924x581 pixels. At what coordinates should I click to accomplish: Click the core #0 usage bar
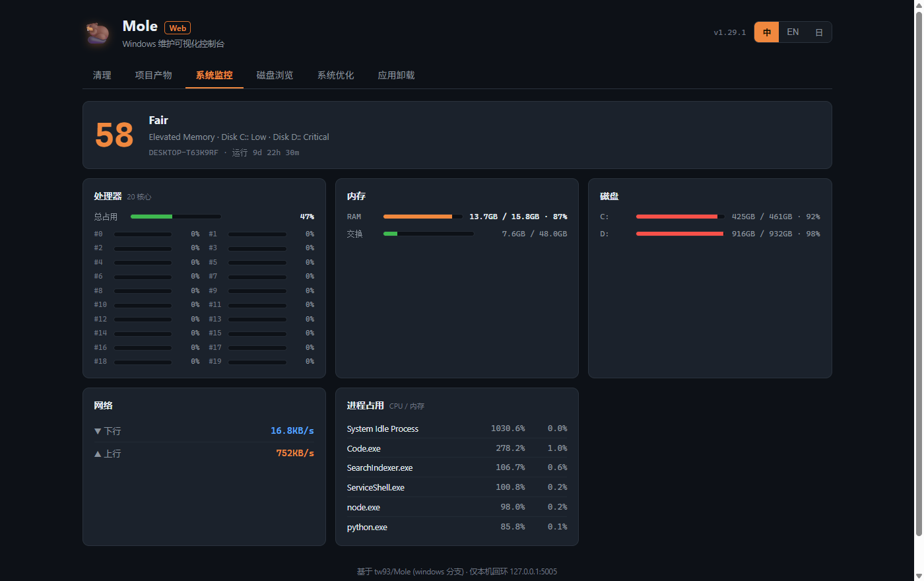coord(143,234)
